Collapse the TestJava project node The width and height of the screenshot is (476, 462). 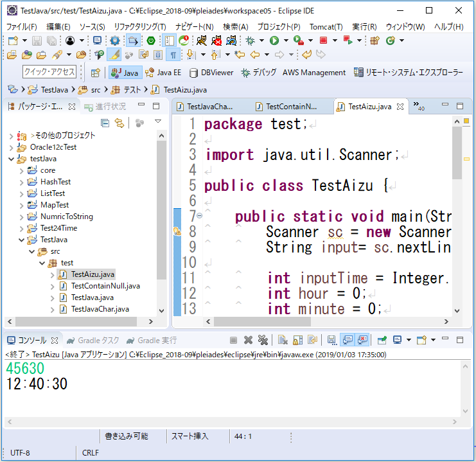22,240
